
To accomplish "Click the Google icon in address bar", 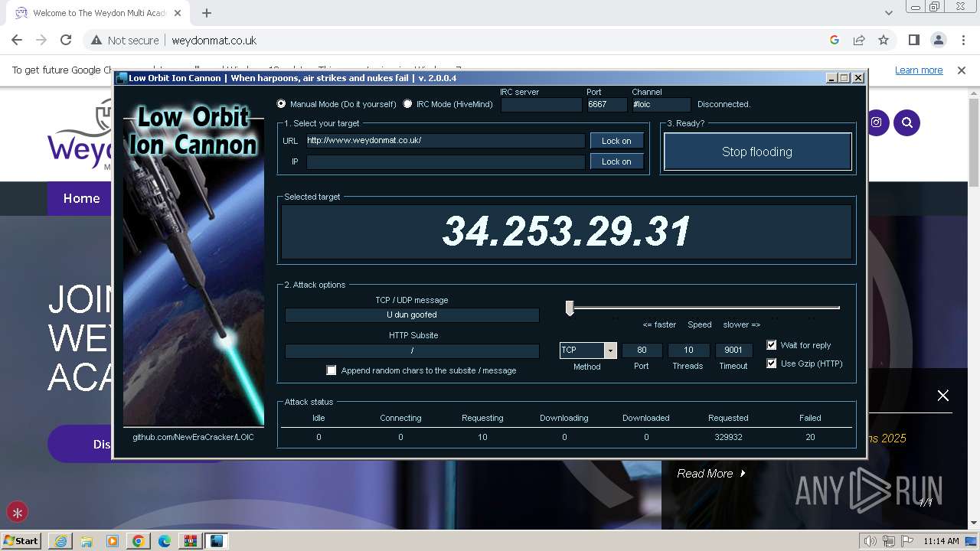I will (835, 40).
